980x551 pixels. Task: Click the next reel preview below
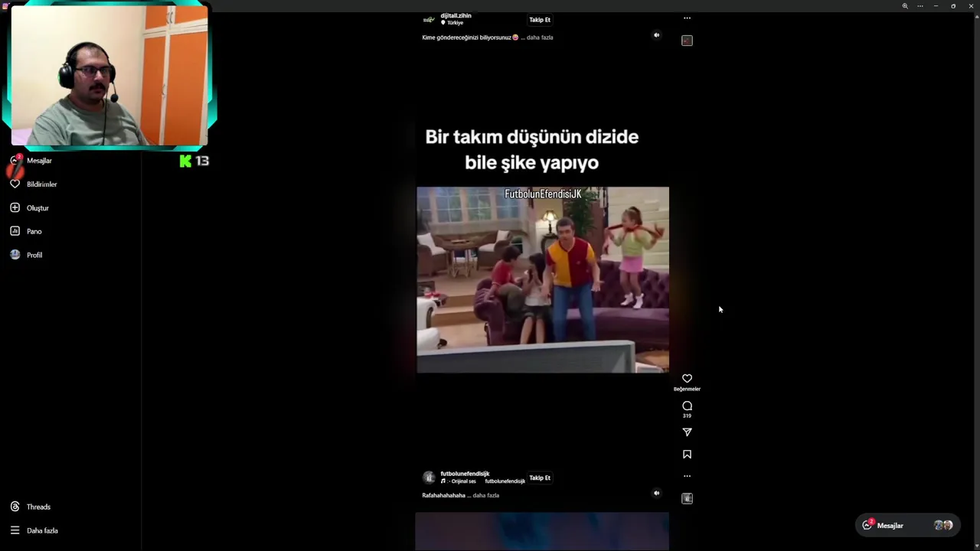[x=542, y=532]
